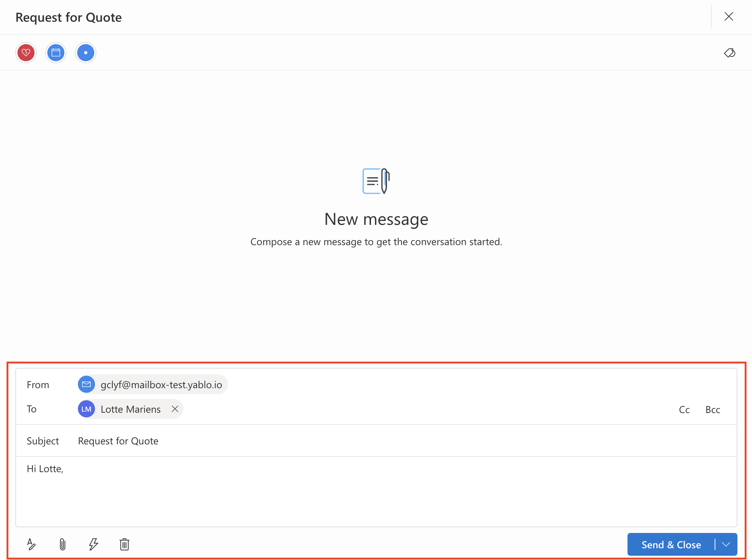This screenshot has height=560, width=752.
Task: Attach a file using the paperclip icon
Action: click(62, 544)
